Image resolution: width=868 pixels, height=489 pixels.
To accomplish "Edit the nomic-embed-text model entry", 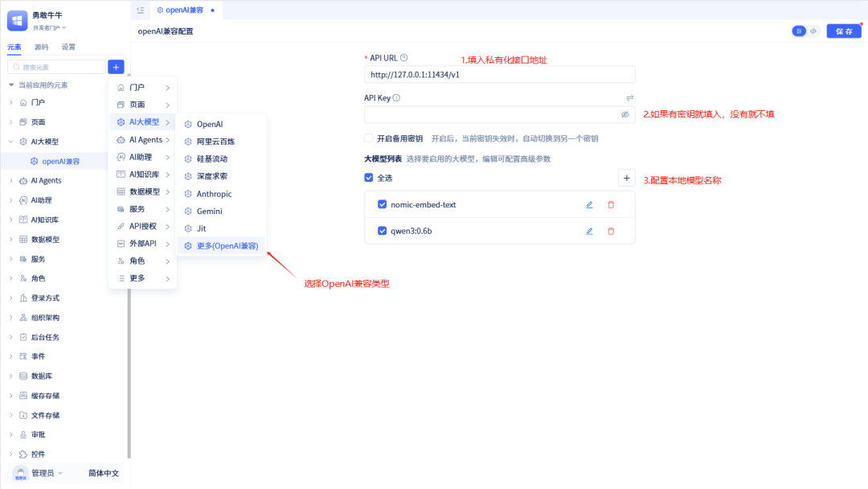I will pyautogui.click(x=589, y=204).
